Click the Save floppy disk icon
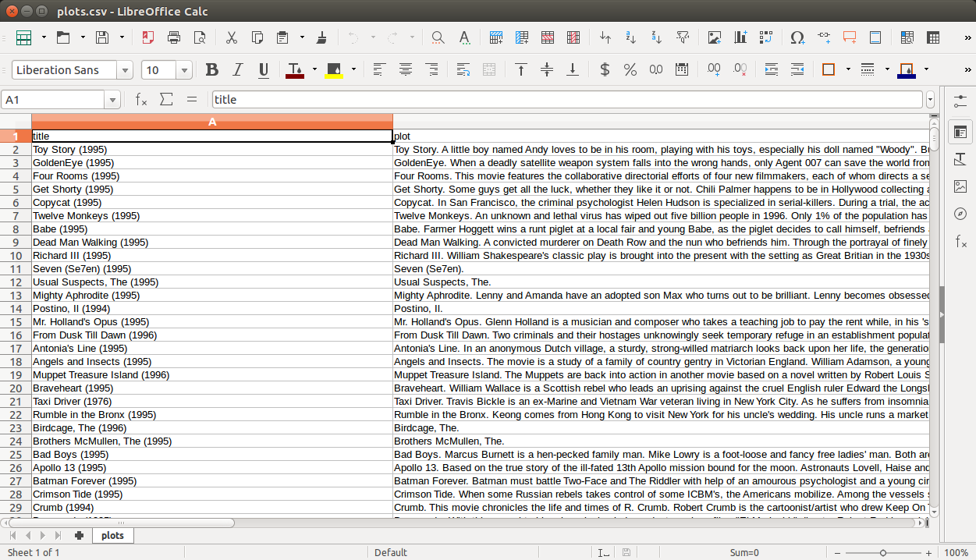976x560 pixels. [102, 37]
